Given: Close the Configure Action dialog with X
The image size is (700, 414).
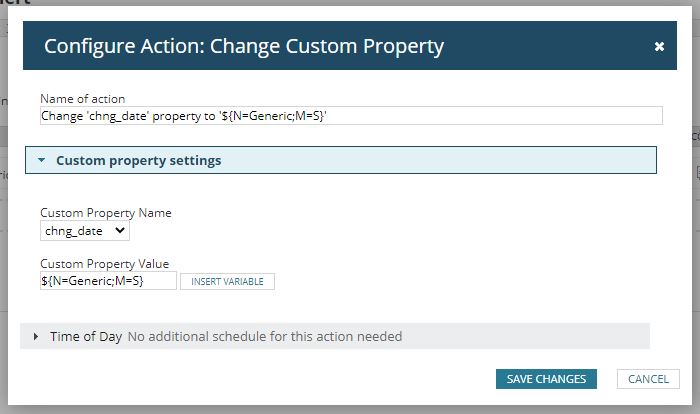Looking at the screenshot, I should 659,46.
